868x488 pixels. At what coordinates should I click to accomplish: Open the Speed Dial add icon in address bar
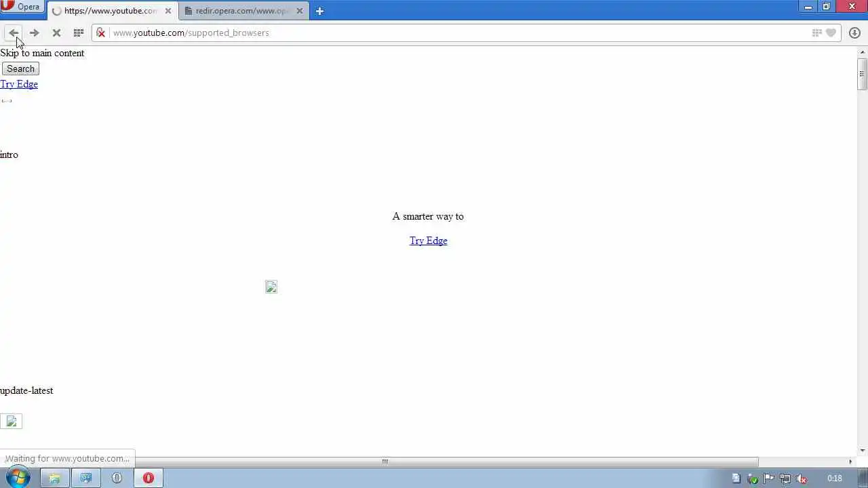pos(817,33)
